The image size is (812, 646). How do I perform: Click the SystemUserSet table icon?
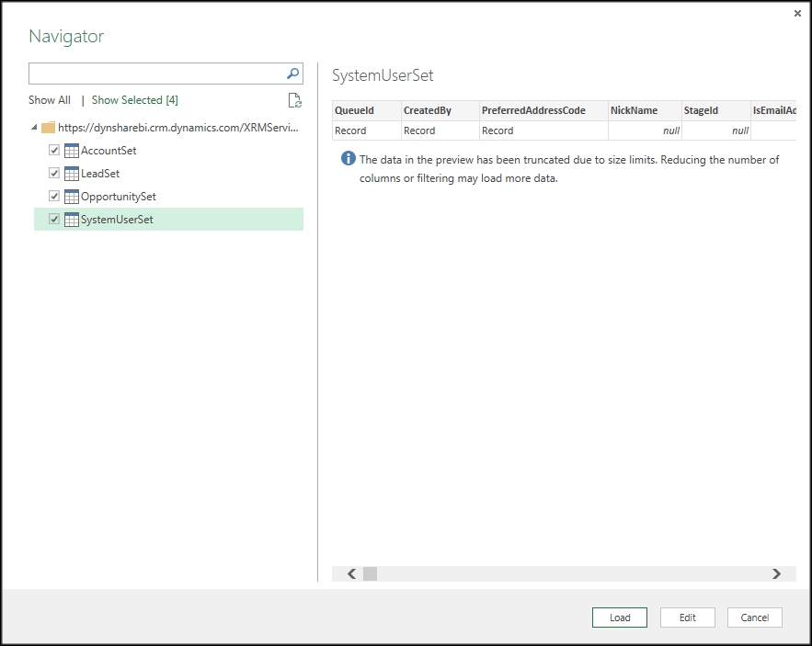coord(72,220)
